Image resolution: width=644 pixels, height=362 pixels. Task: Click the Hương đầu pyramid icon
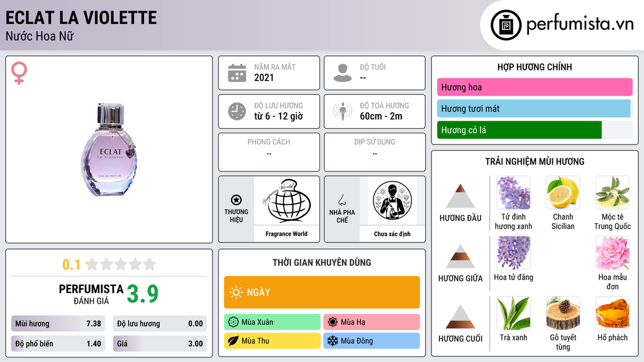pos(460,196)
